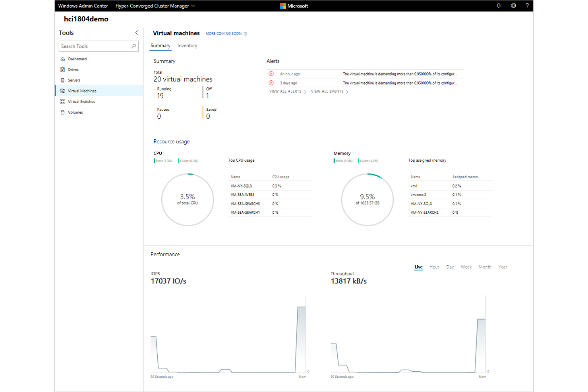The width and height of the screenshot is (588, 392).
Task: Click the search magnifier in Tools pane
Action: tap(133, 46)
